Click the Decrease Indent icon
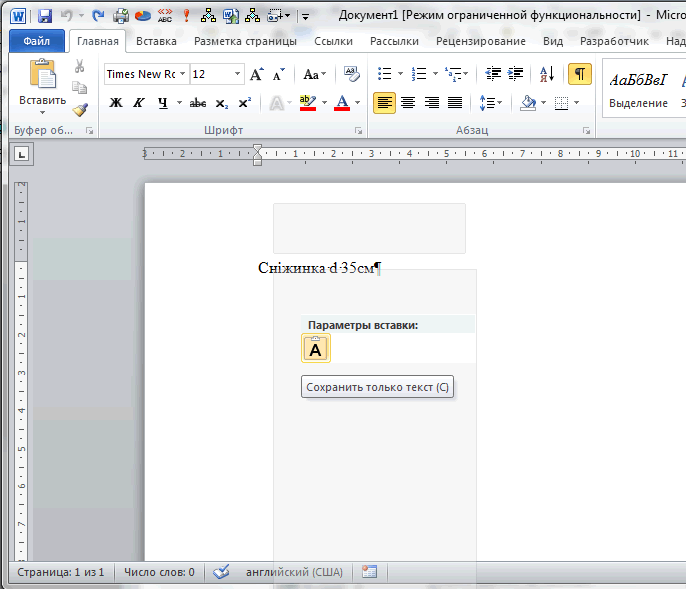 coord(492,74)
